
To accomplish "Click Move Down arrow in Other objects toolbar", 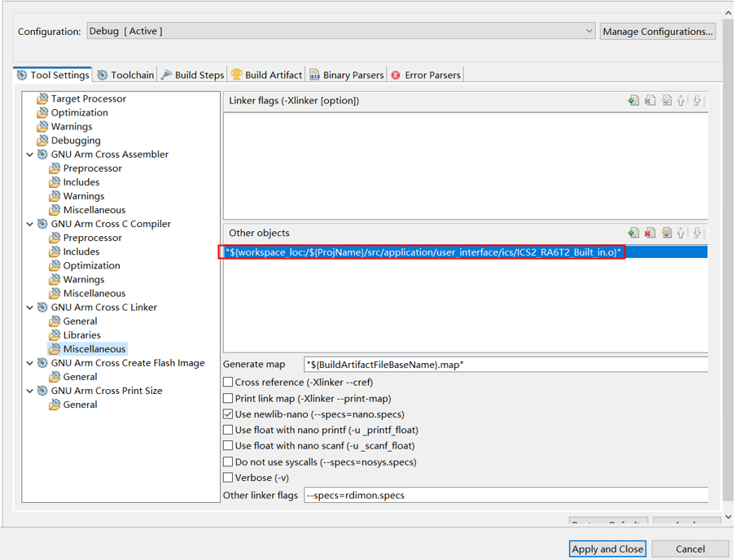I will pyautogui.click(x=697, y=234).
